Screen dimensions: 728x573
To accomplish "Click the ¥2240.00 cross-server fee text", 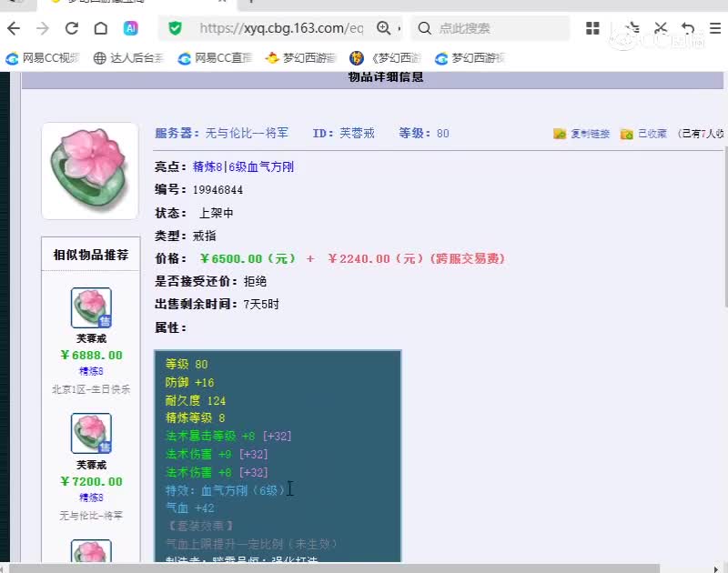I will pos(416,258).
